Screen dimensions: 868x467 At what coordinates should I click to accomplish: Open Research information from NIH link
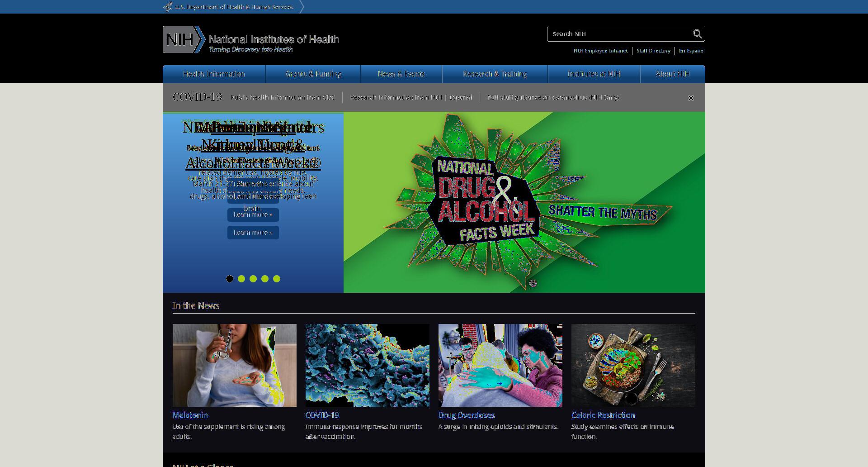(396, 97)
